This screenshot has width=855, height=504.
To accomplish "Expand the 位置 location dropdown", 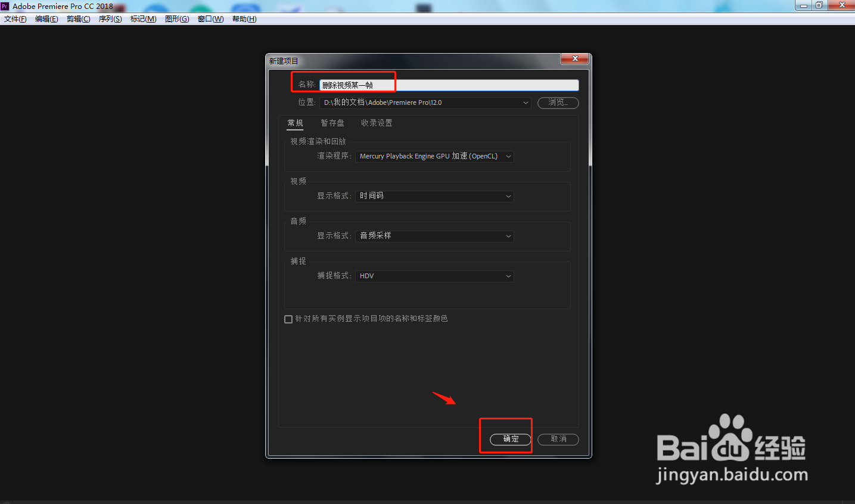I will click(425, 102).
